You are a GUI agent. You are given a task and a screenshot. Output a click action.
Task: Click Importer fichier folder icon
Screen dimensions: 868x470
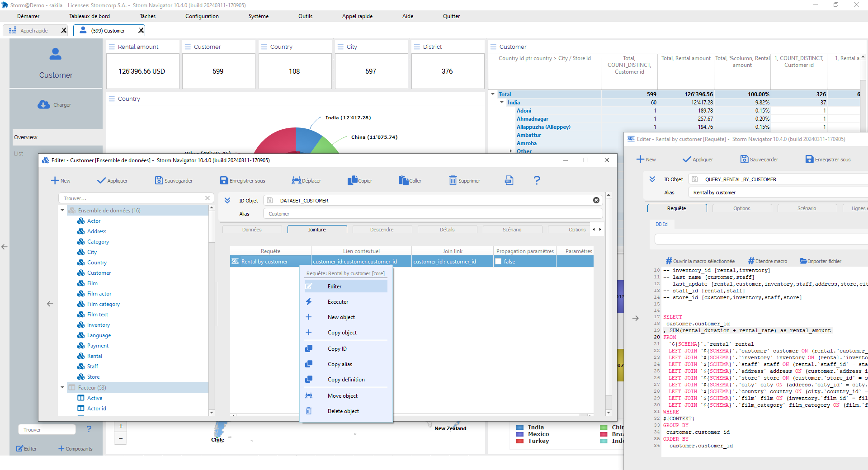tap(803, 261)
